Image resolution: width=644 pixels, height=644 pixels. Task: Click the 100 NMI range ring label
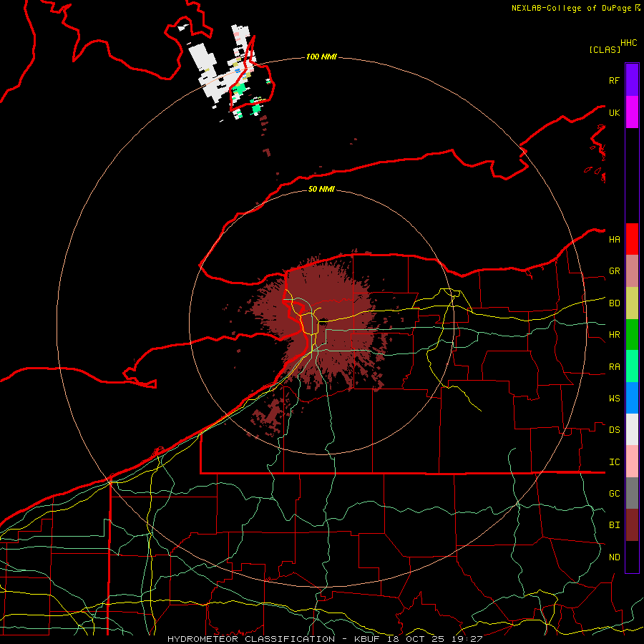(321, 57)
